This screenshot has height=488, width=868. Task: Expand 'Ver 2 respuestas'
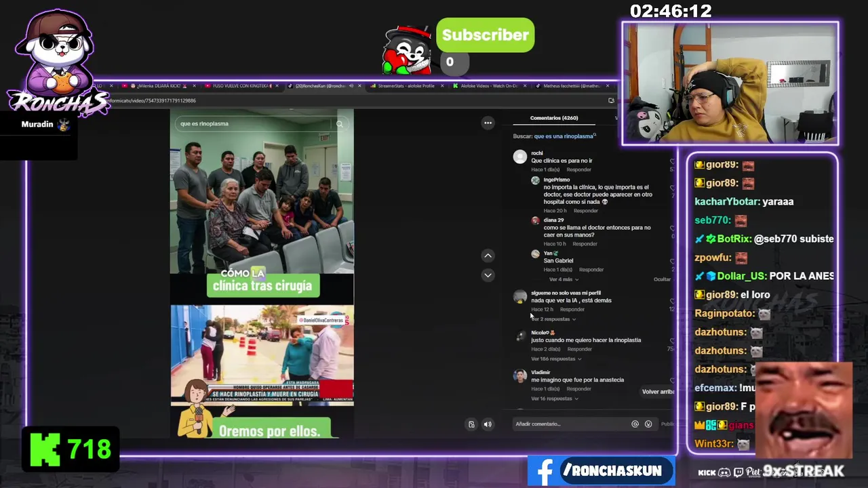pyautogui.click(x=553, y=319)
